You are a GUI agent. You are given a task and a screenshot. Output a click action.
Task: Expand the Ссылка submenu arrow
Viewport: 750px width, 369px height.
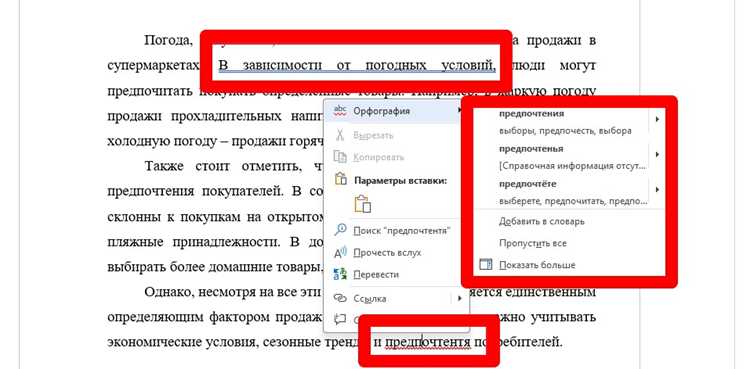coord(459,298)
